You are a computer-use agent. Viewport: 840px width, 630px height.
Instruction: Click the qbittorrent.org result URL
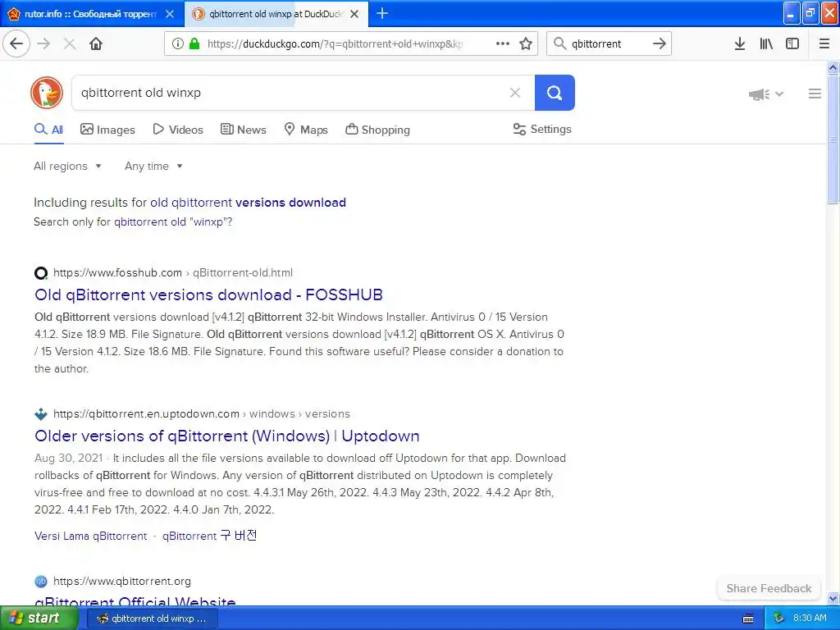click(x=122, y=582)
